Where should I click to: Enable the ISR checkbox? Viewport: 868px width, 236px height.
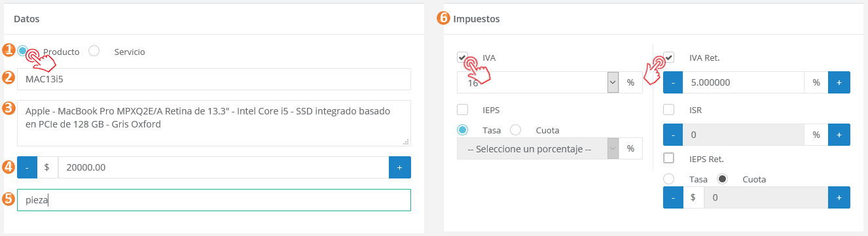(x=669, y=109)
